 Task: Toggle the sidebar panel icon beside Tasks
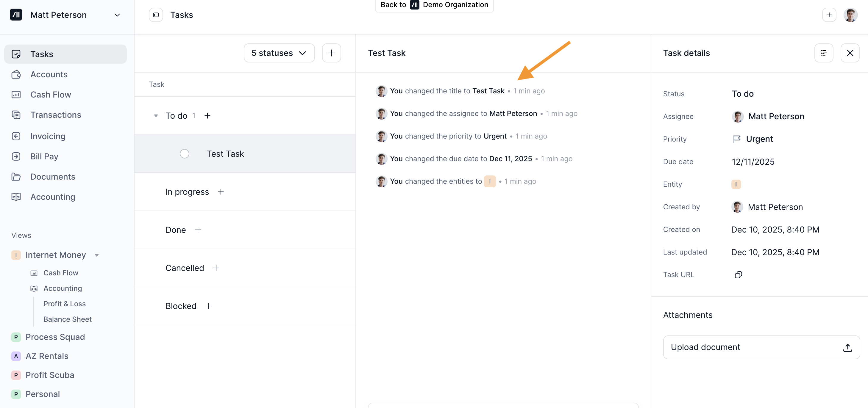pyautogui.click(x=156, y=15)
